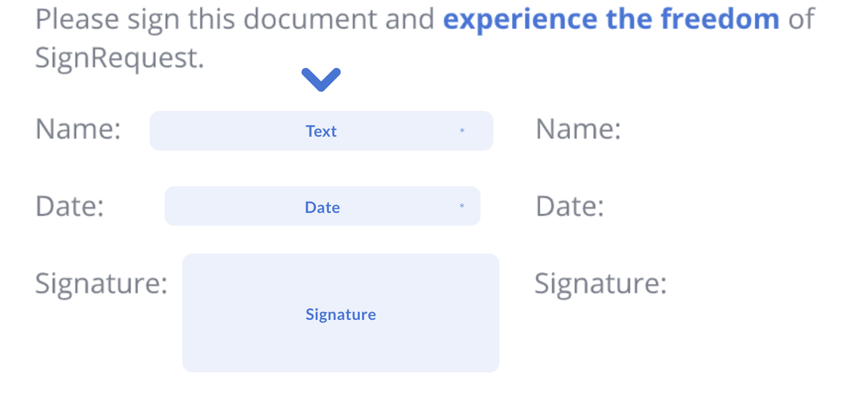This screenshot has width=868, height=415.
Task: Click the word 'Please' in the heading
Action: [x=78, y=20]
